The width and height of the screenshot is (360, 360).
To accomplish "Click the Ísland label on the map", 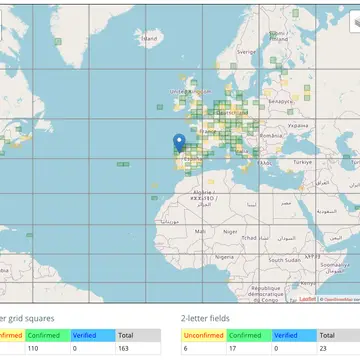I will 149,39.
